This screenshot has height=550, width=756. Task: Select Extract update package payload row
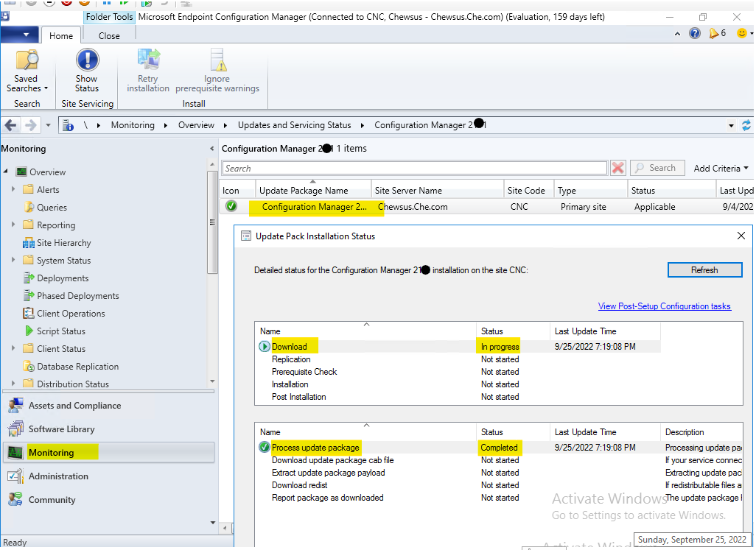(499, 473)
